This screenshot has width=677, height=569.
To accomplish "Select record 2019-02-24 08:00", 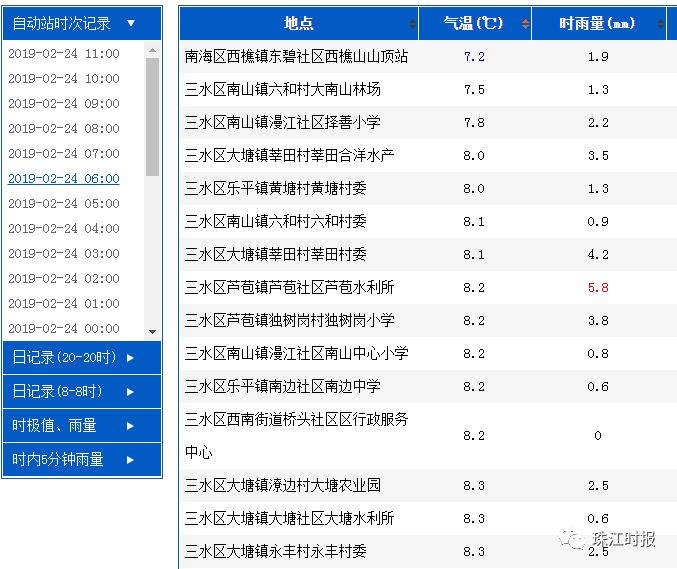I will tap(64, 129).
